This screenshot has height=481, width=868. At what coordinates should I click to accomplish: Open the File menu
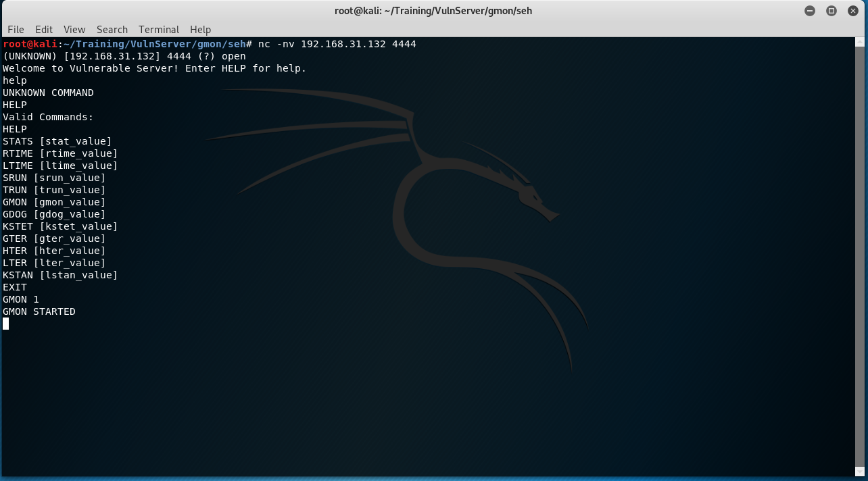pyautogui.click(x=16, y=30)
